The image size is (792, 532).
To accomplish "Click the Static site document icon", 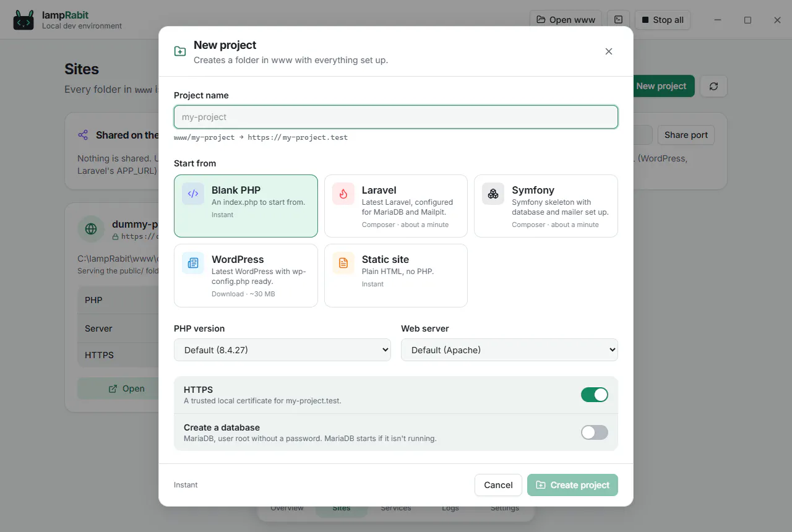I will (x=343, y=263).
